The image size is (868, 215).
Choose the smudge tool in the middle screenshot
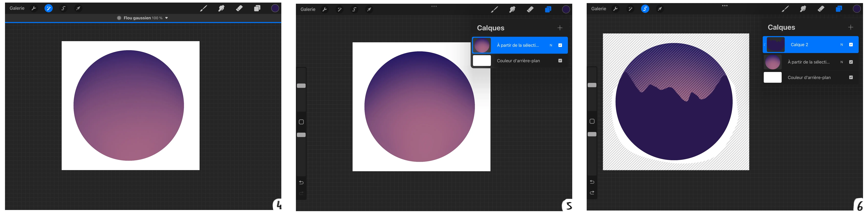click(x=512, y=9)
